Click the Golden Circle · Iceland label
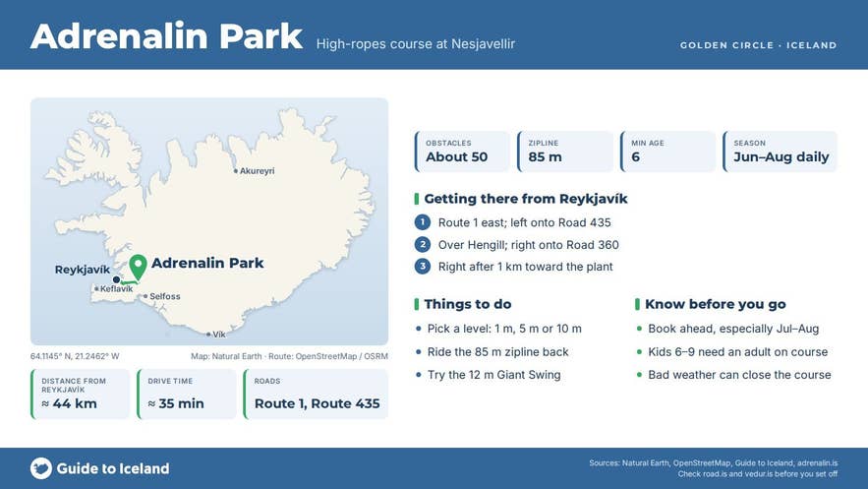 [x=758, y=45]
